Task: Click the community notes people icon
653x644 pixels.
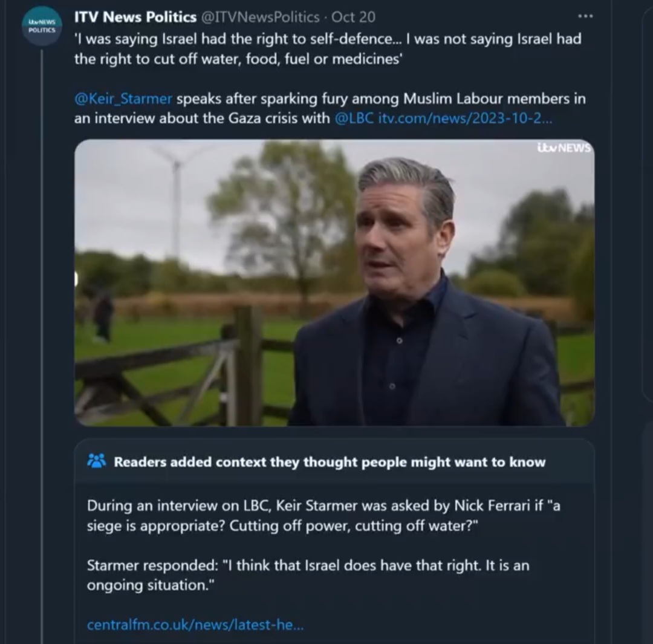Action: click(x=96, y=461)
